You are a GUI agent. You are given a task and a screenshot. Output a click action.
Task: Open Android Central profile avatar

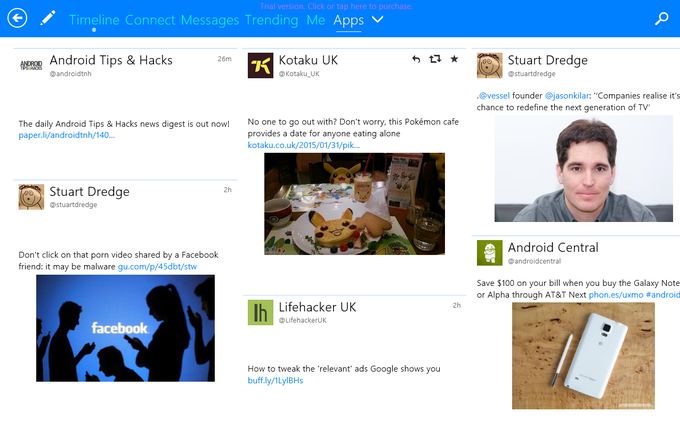click(x=490, y=253)
